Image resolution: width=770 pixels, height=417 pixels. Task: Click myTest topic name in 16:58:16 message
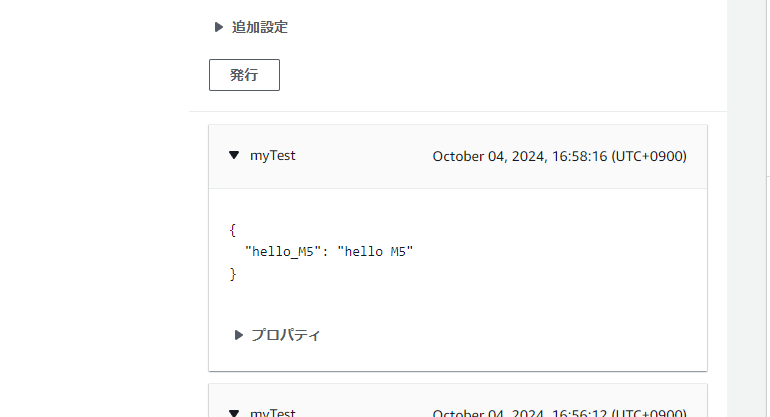[273, 156]
